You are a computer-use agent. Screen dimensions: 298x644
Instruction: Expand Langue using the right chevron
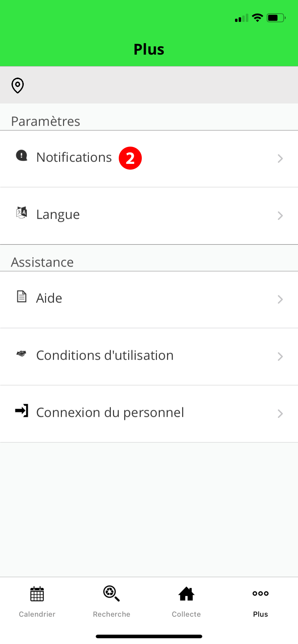[x=280, y=216]
